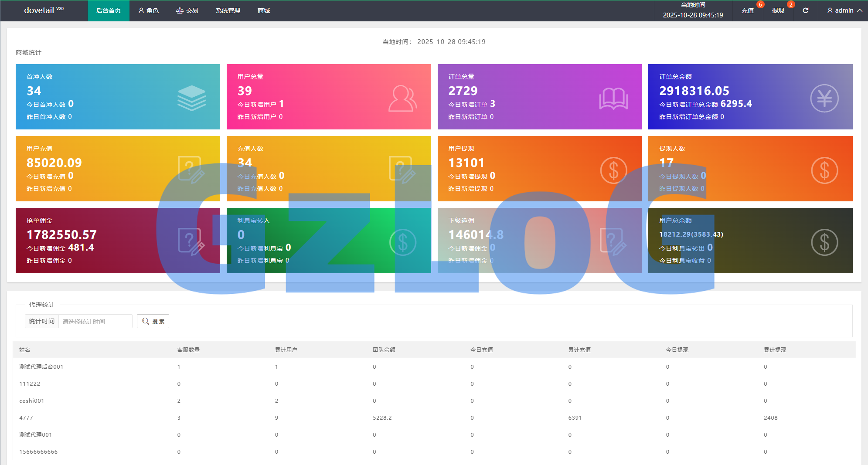The height and width of the screenshot is (465, 868).
Task: Click the yen icon in 订单总金额 card
Action: pyautogui.click(x=824, y=98)
